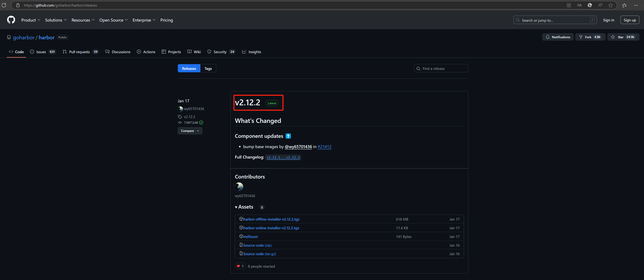Click the wy65701436 contributor avatar
Viewport: 644px width, 280px height.
(x=239, y=186)
